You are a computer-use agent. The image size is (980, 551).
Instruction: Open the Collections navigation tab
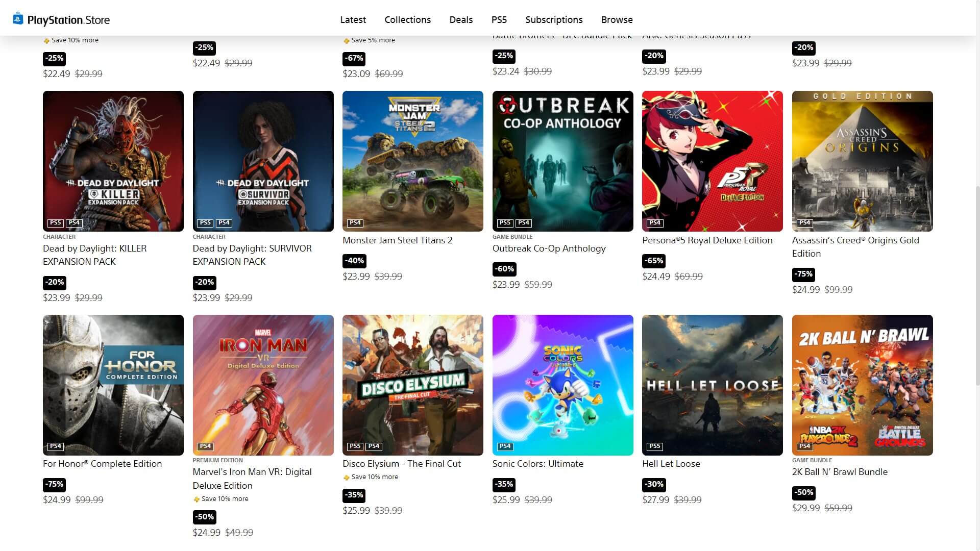coord(407,19)
